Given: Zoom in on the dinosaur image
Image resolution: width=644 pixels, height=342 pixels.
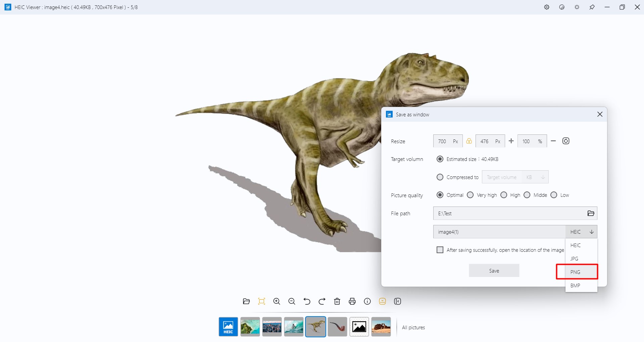Looking at the screenshot, I should (277, 301).
